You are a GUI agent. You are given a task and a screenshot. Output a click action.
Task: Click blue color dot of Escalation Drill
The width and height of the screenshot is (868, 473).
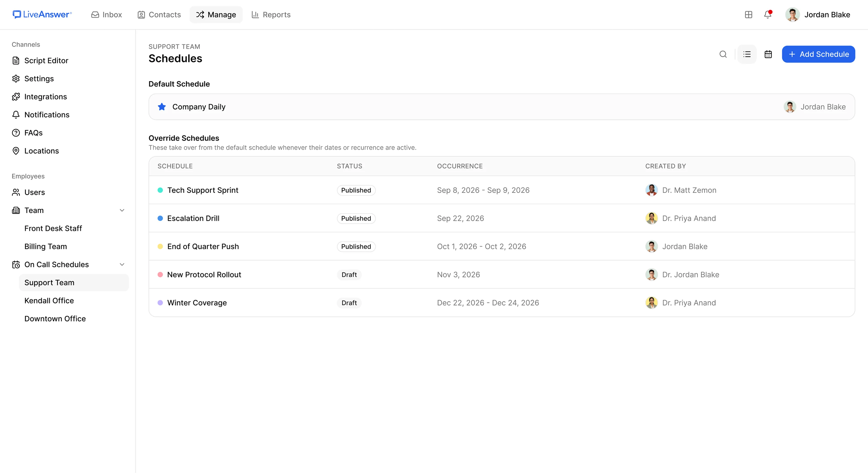160,219
